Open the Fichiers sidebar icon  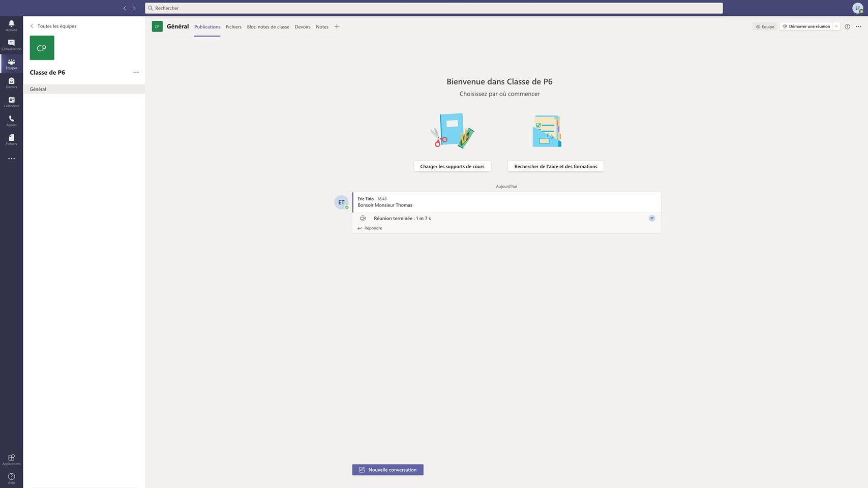pos(11,140)
